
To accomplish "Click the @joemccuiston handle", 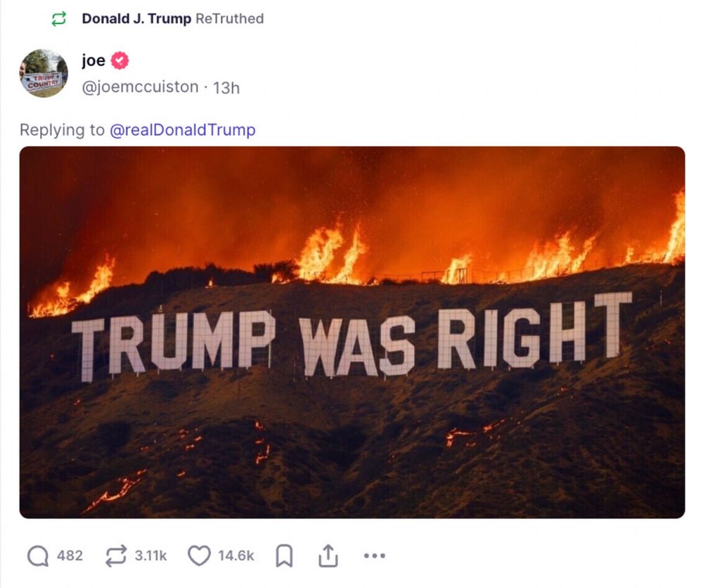I will 140,87.
